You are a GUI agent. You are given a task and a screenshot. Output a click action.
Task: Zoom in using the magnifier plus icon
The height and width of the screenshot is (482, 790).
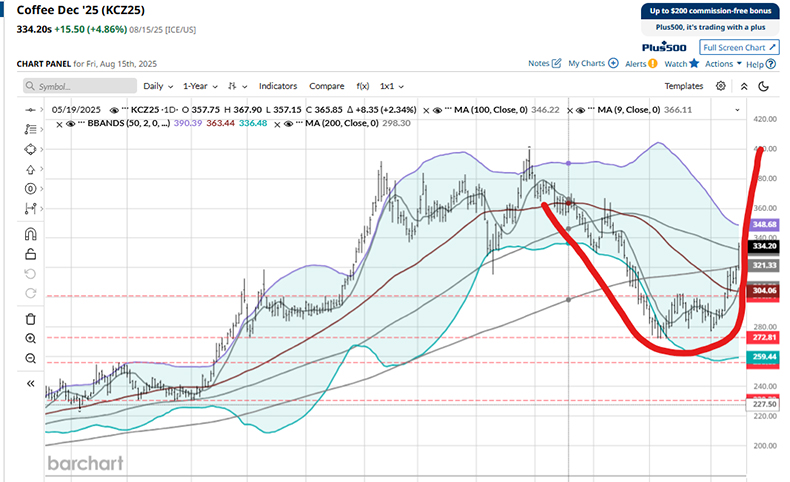[x=31, y=339]
